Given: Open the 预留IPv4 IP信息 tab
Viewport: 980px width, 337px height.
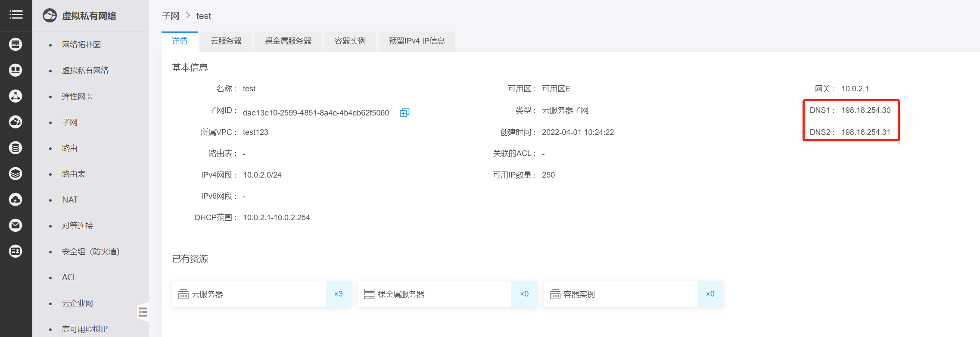Looking at the screenshot, I should tap(417, 41).
